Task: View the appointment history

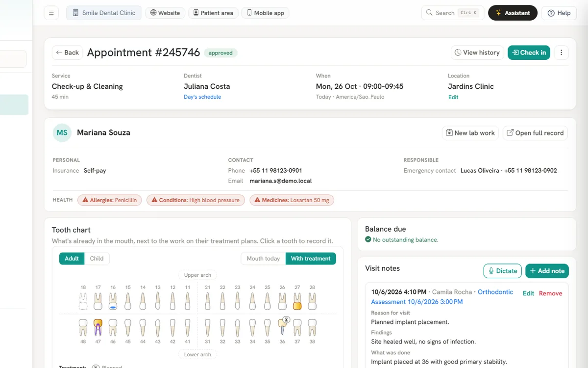Action: 477,53
